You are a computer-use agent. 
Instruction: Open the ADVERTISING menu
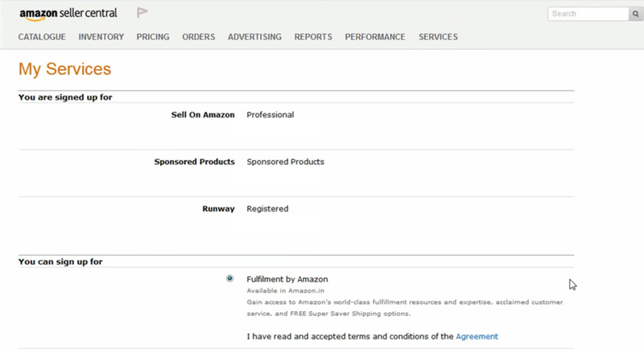pos(254,37)
